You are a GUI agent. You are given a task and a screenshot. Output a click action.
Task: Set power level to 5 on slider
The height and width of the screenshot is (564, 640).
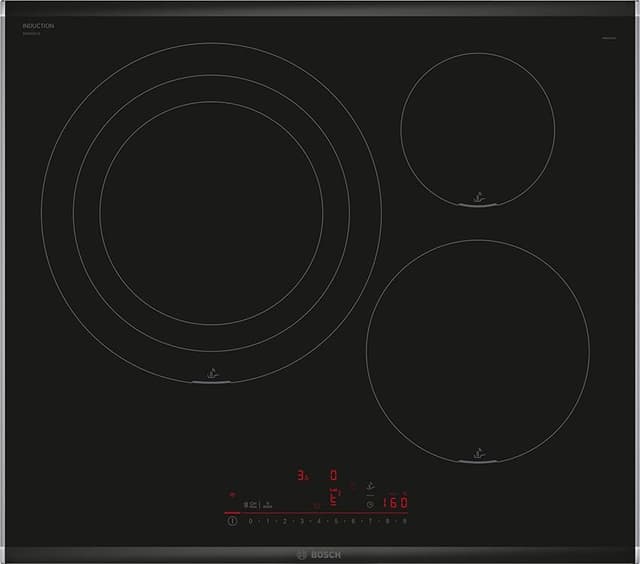point(336,521)
